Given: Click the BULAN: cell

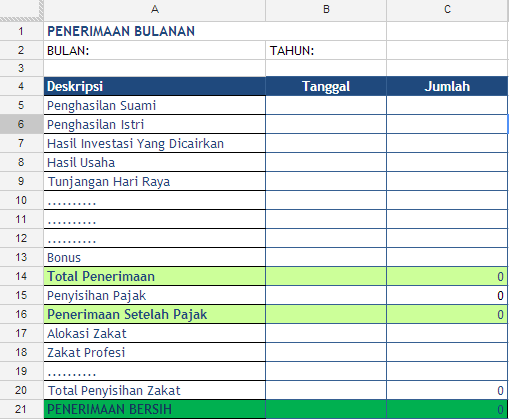Looking at the screenshot, I should [x=155, y=51].
